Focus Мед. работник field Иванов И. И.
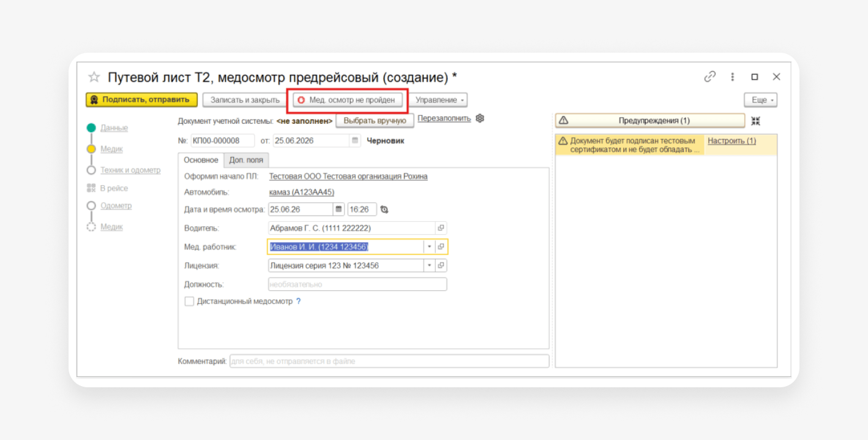This screenshot has width=868, height=440. (x=346, y=246)
